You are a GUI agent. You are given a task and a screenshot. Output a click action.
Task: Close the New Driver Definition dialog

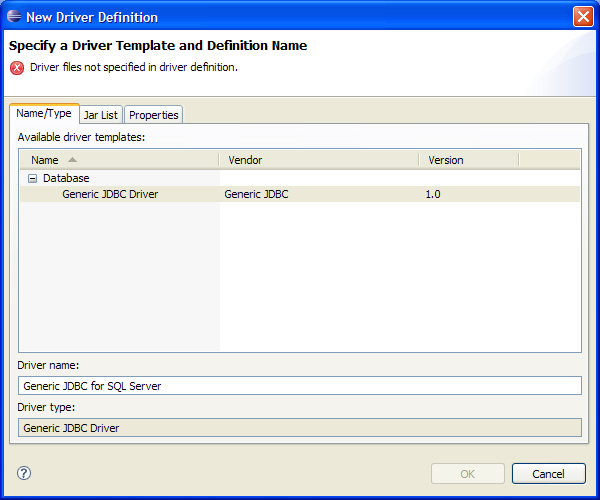583,17
